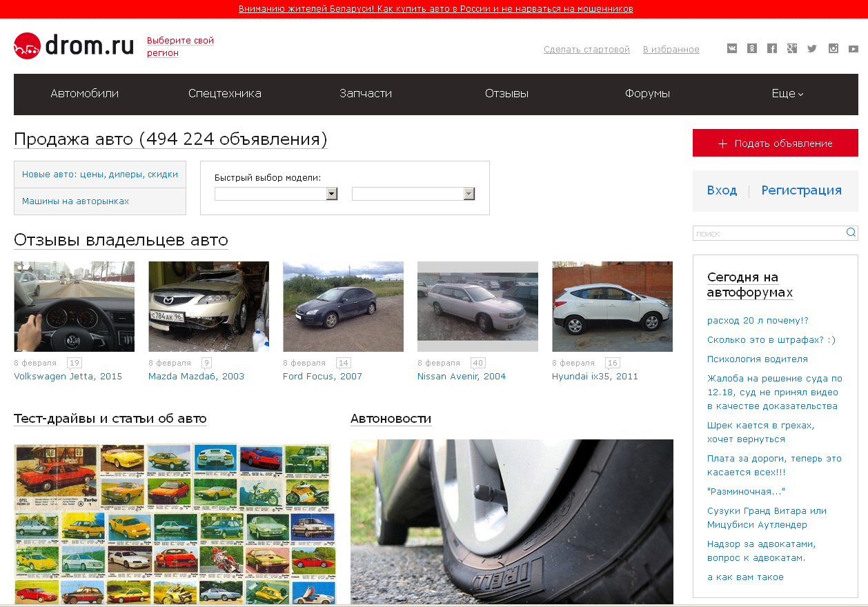The height and width of the screenshot is (607, 868).
Task: Open Ford Focus, 2007 review link
Action: 322,377
